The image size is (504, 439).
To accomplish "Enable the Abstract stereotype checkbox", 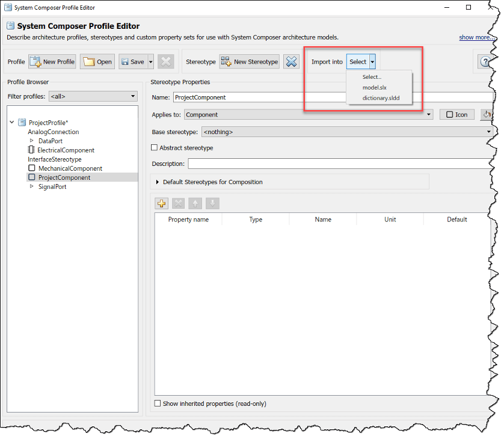I will point(154,147).
